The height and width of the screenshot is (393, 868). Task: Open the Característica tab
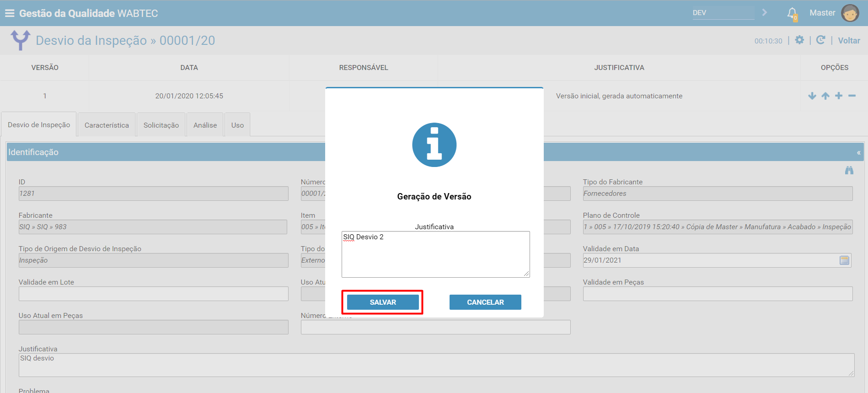pyautogui.click(x=107, y=125)
